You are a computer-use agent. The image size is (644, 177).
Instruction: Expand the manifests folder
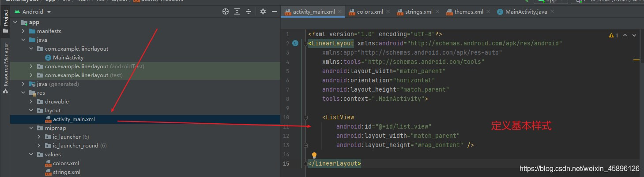click(23, 31)
